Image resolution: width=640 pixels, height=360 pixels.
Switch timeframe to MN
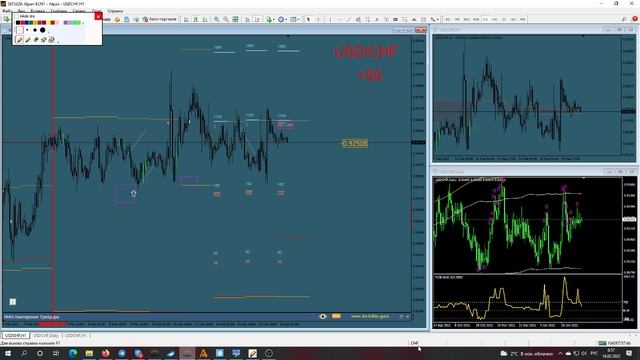[522, 19]
